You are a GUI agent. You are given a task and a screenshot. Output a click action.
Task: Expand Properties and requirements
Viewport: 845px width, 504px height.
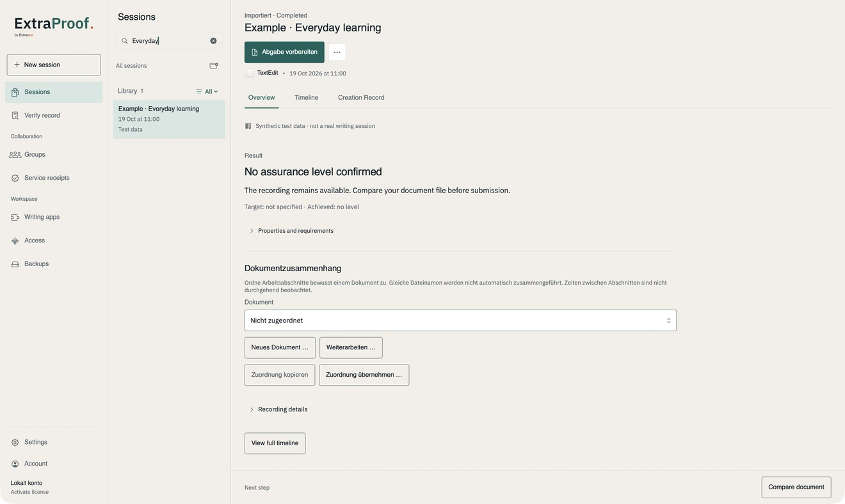pyautogui.click(x=292, y=231)
